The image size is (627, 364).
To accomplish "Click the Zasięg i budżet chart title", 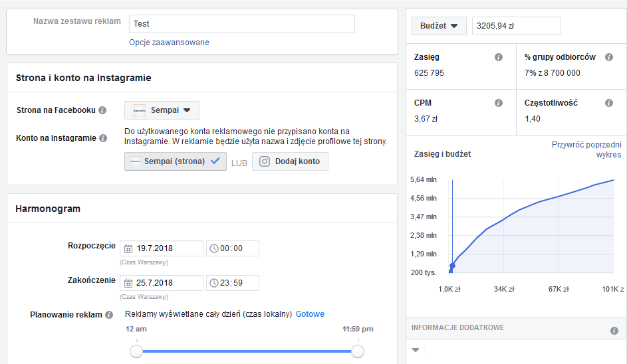I will 442,154.
